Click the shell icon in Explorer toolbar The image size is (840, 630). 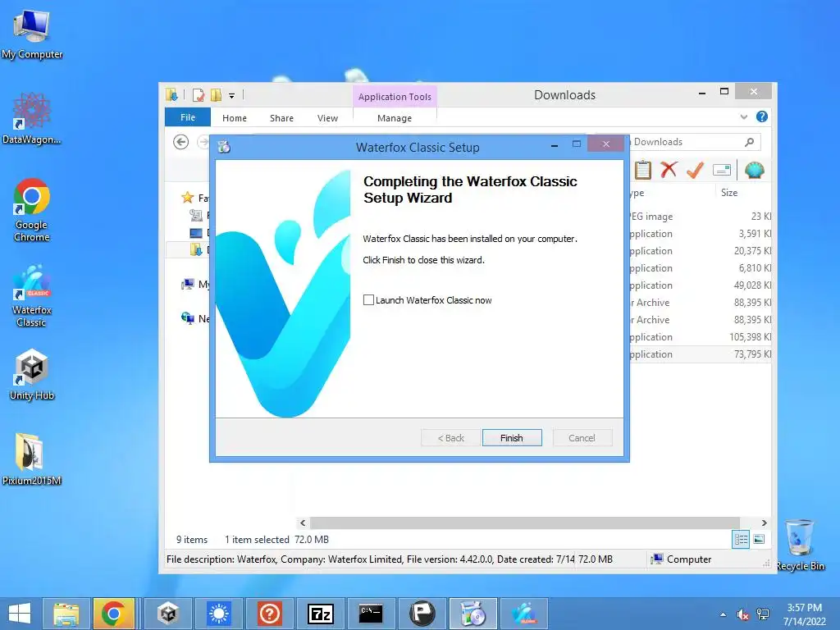[755, 171]
